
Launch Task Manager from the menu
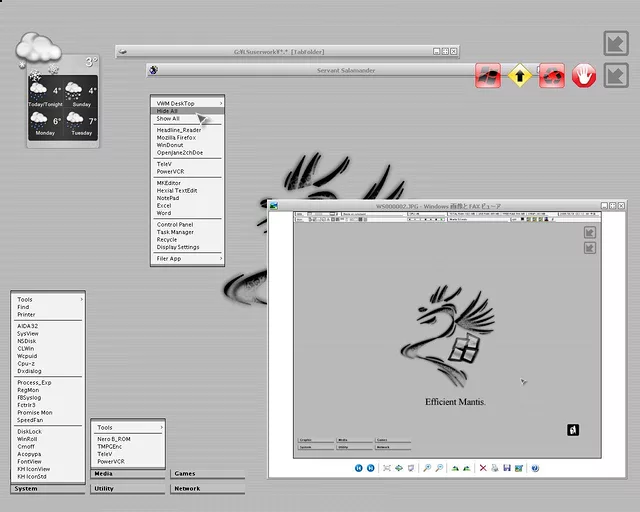pos(175,232)
